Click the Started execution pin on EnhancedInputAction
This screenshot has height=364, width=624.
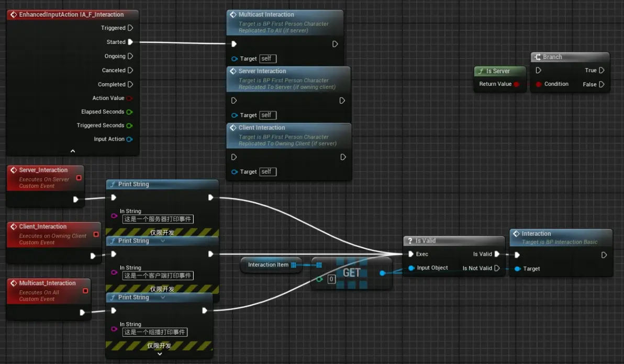pyautogui.click(x=130, y=42)
